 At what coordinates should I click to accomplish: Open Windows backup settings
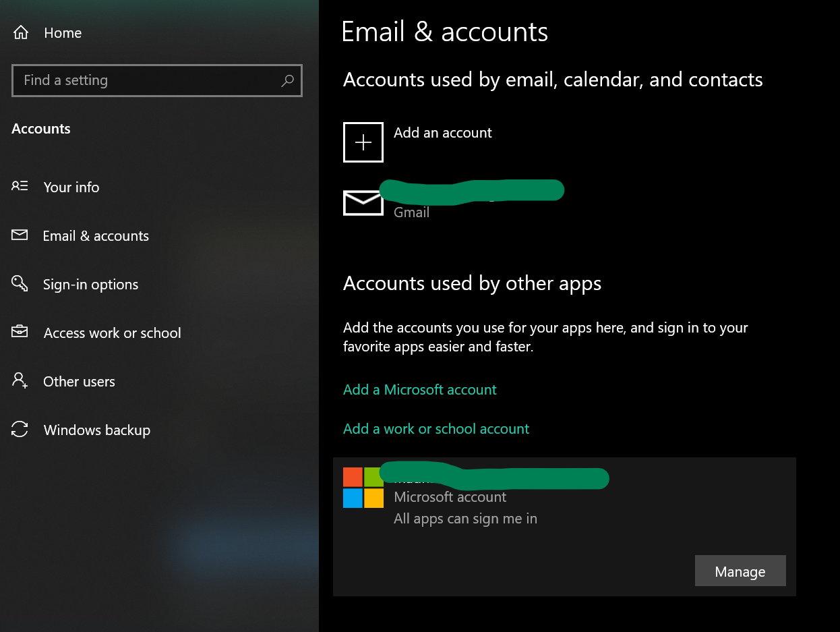[97, 430]
